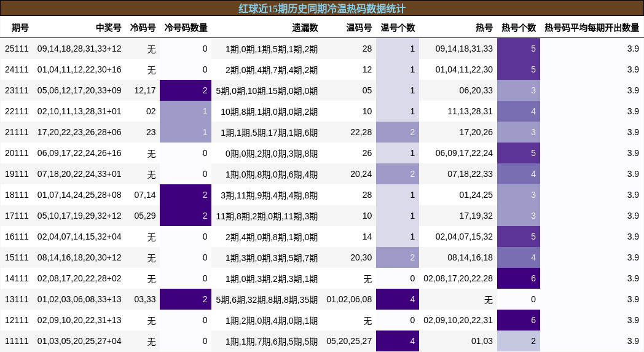Click hot numbers cell 09,14,18,31,33

[x=464, y=49]
